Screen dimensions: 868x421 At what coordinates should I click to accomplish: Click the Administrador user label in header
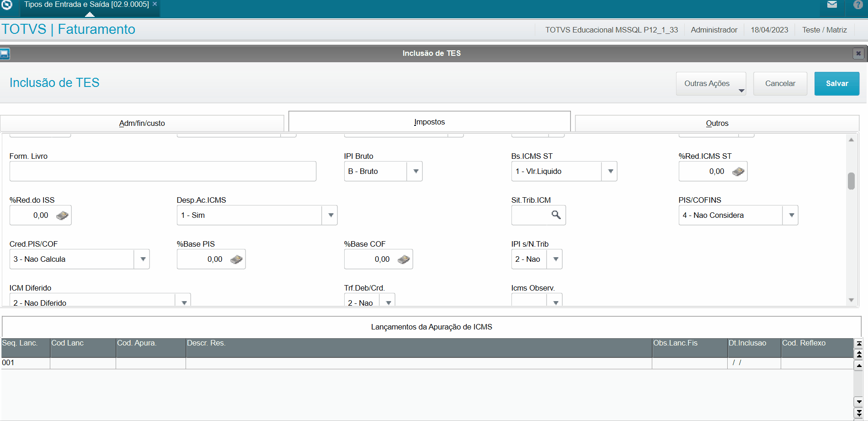pyautogui.click(x=714, y=30)
